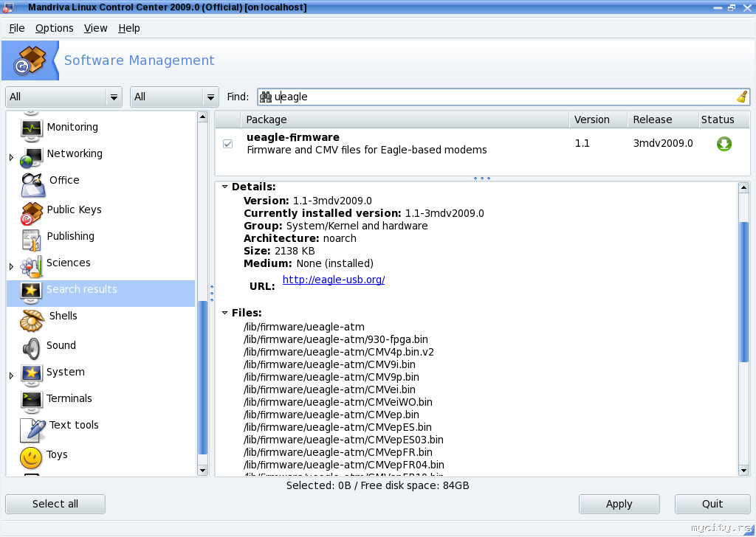Sort by the Version column header
The image size is (756, 537).
click(x=598, y=119)
